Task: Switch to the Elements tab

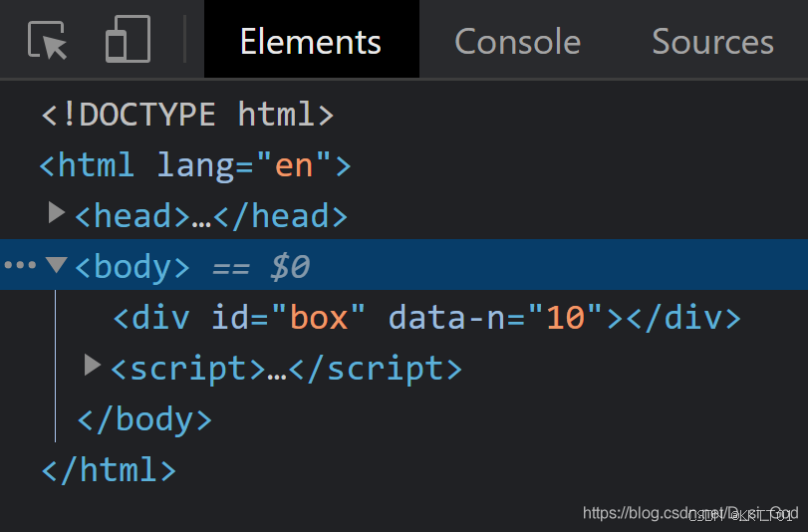Action: (311, 40)
